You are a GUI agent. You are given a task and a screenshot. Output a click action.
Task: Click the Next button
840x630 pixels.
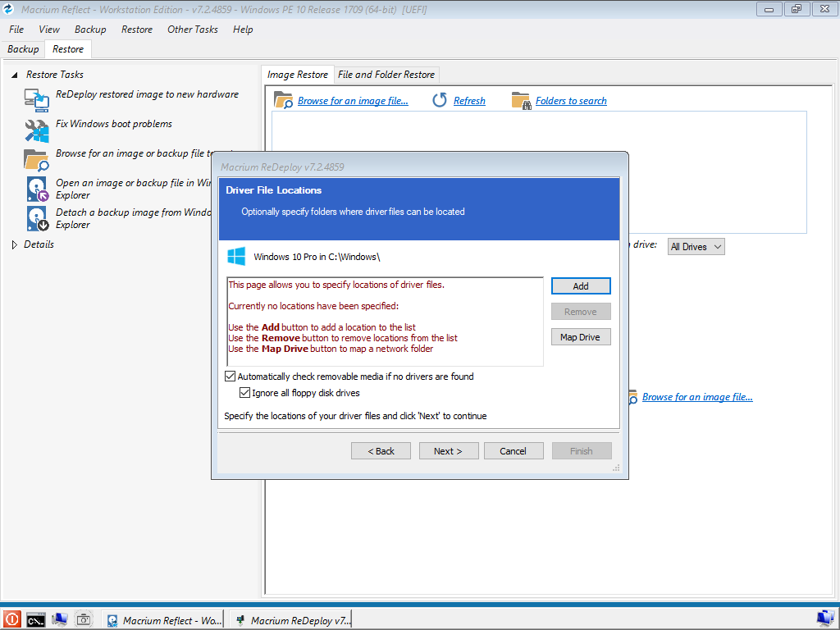[x=449, y=451]
